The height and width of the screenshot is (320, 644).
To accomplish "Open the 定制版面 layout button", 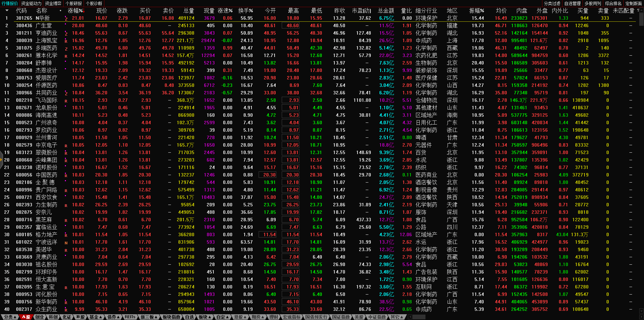I will coord(633,3).
